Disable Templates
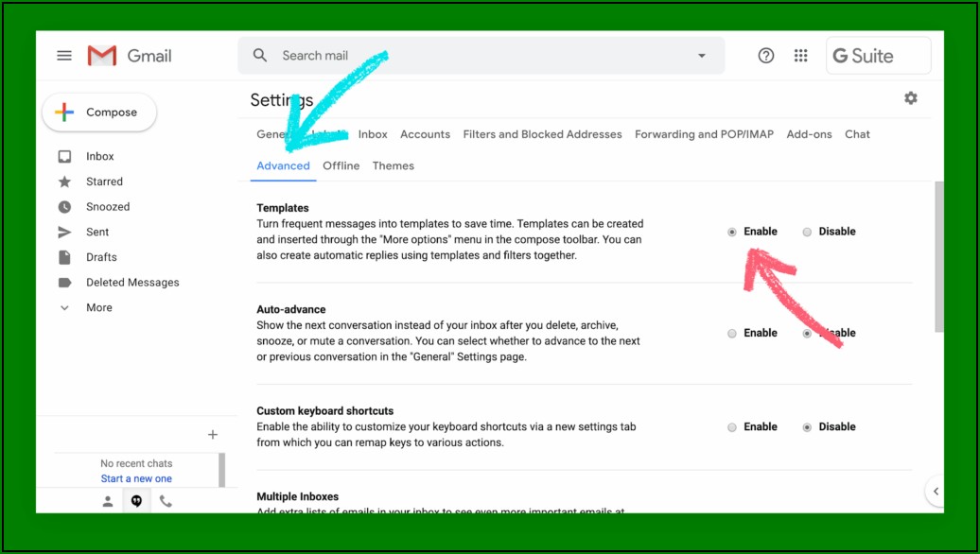This screenshot has height=554, width=980. [807, 232]
